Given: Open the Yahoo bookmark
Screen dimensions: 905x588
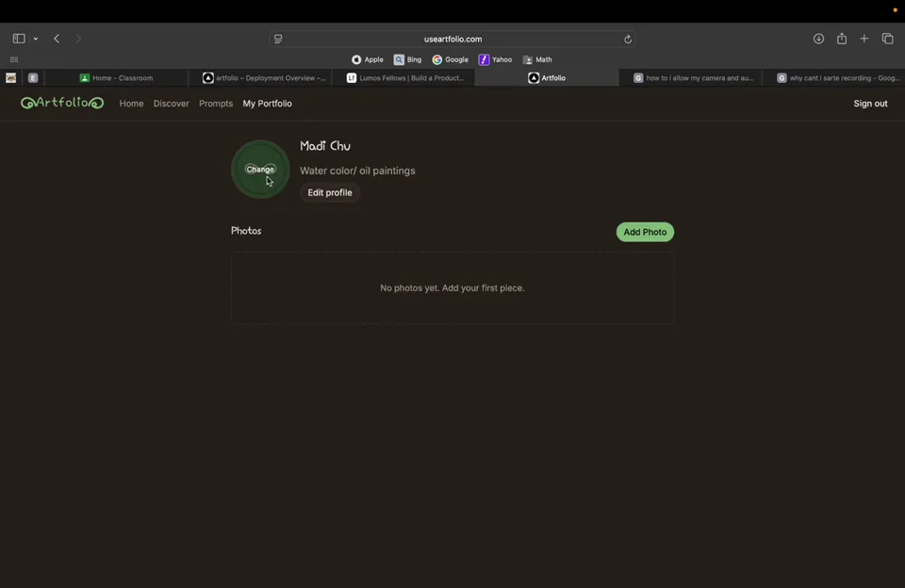Looking at the screenshot, I should (x=495, y=59).
